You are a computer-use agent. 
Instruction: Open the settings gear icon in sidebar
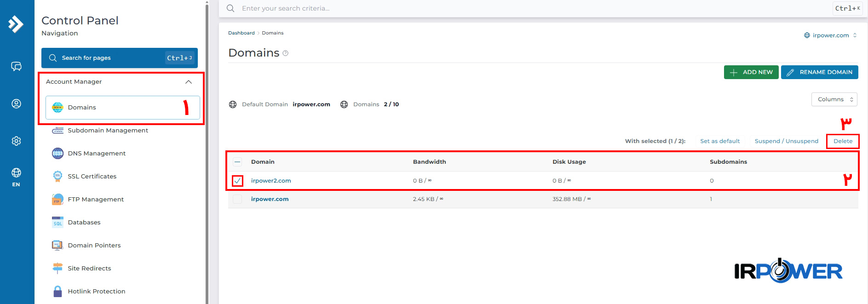[x=16, y=141]
